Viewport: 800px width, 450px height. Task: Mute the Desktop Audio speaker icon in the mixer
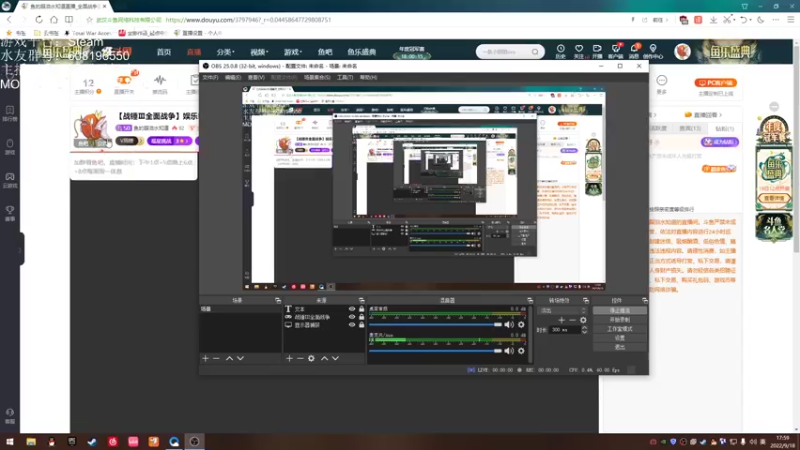[x=509, y=324]
